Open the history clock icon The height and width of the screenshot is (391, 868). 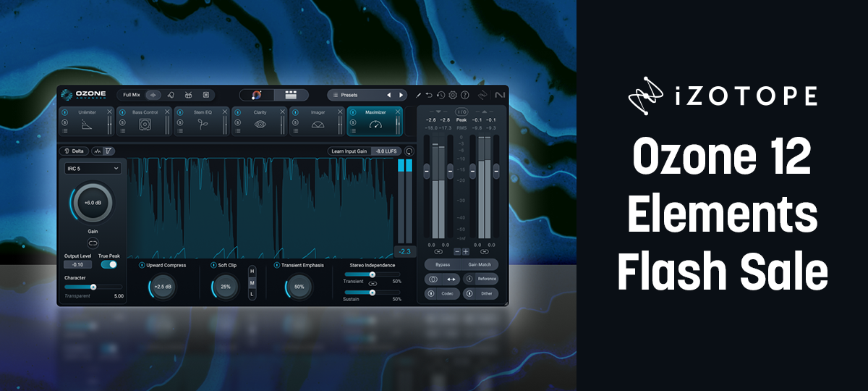[441, 95]
